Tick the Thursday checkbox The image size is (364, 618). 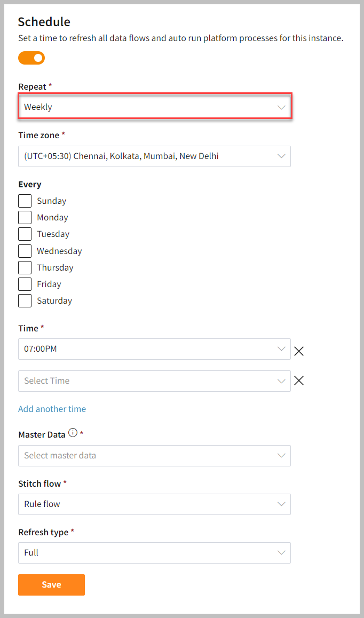pos(25,267)
